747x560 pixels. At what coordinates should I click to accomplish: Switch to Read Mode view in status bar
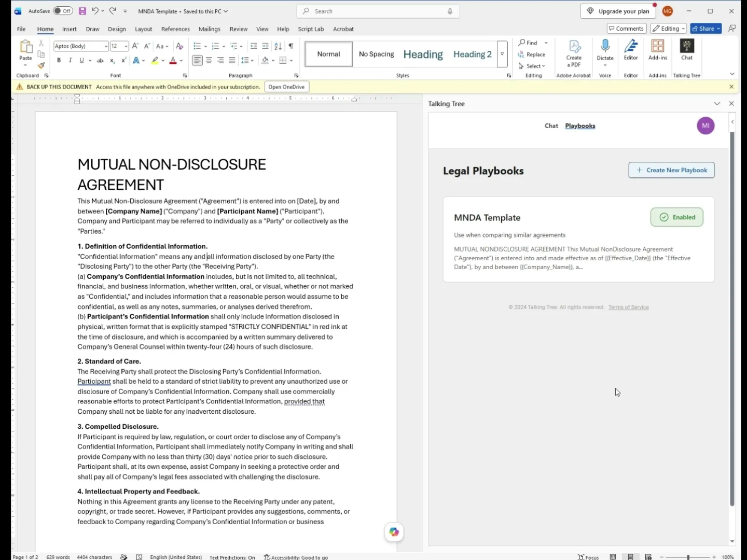click(613, 557)
